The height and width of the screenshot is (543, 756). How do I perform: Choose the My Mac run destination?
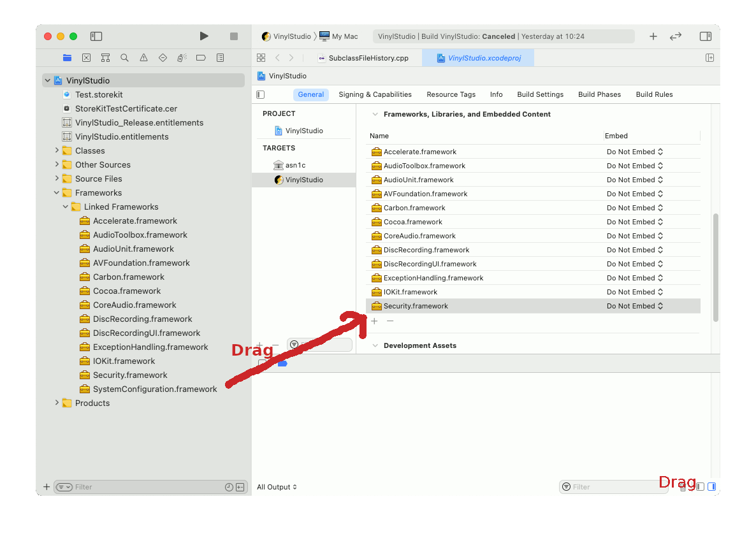point(339,36)
